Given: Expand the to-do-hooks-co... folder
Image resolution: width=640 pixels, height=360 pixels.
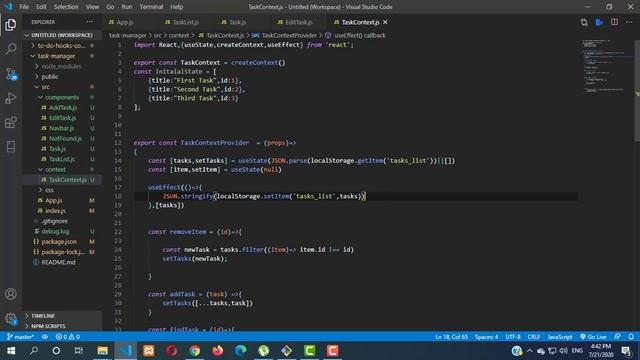Looking at the screenshot, I should pos(62,46).
